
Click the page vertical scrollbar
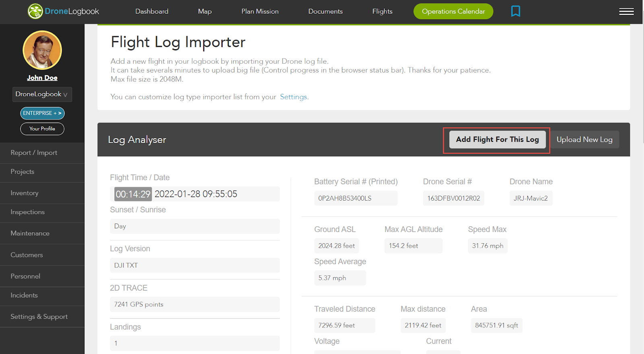[x=642, y=77]
